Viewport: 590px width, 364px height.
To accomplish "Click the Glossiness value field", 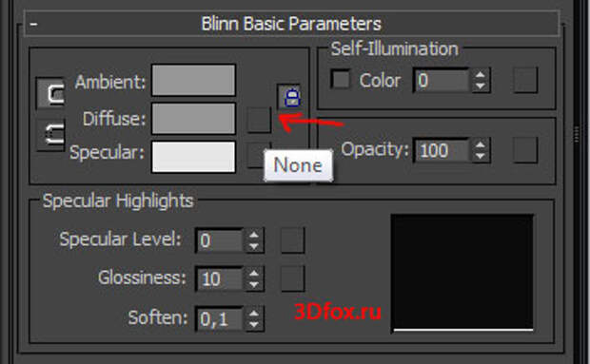I will coord(220,278).
